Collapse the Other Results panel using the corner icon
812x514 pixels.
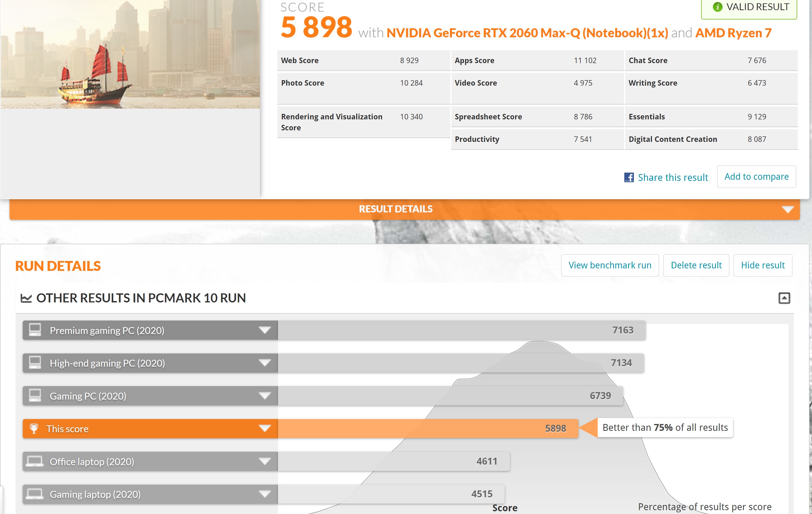tap(784, 298)
